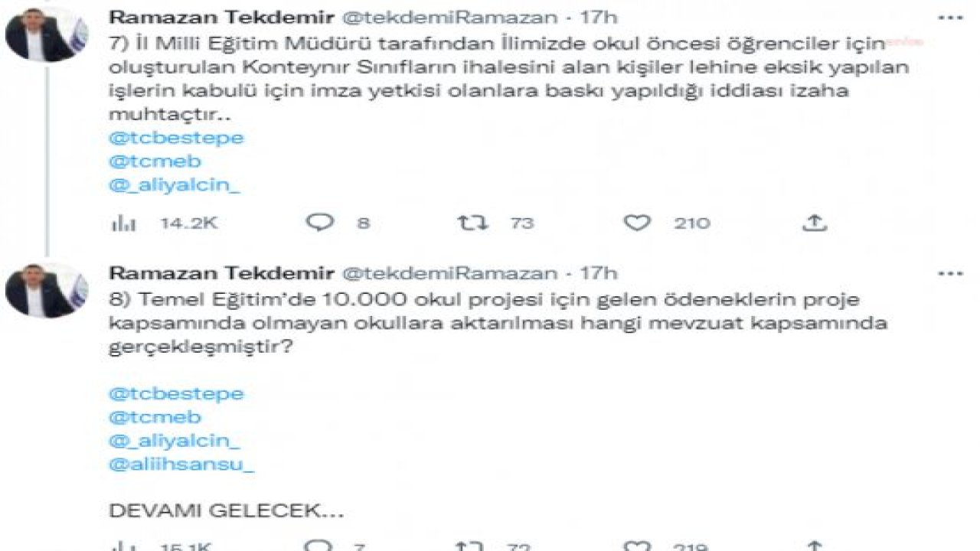Follow @tcbestepe mention in tweet 7
980x551 pixels.
coord(177,138)
